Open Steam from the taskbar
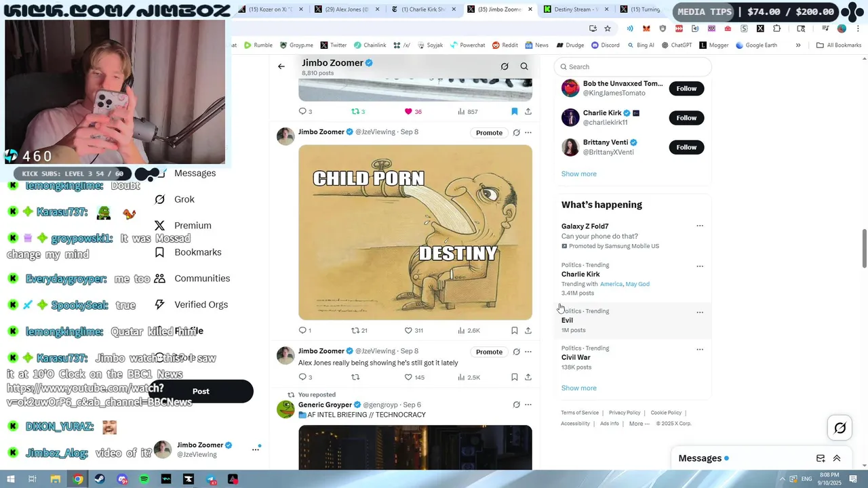The image size is (868, 488). [x=100, y=479]
